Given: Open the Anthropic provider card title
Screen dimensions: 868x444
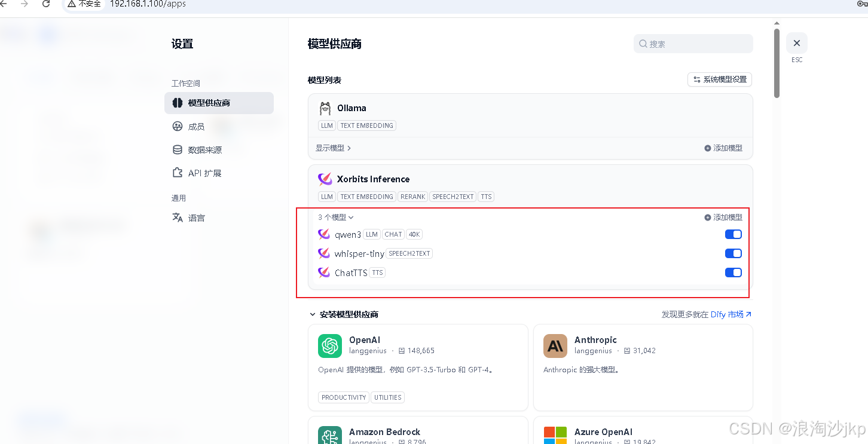Looking at the screenshot, I should click(x=595, y=340).
